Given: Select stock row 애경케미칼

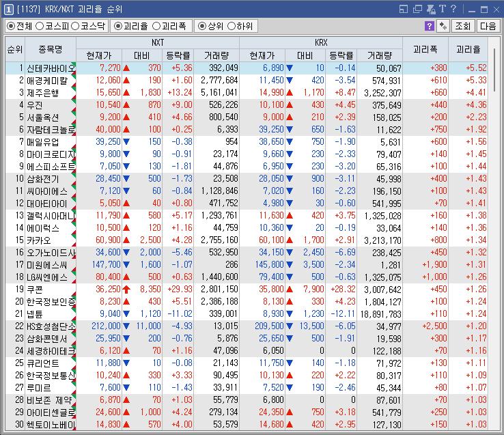Looking at the screenshot, I should 247,81.
